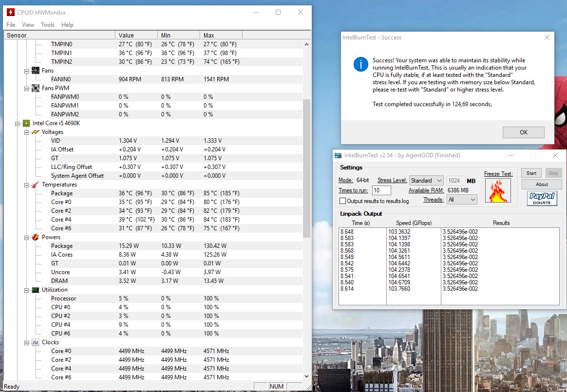Open the Tools menu in HWMonitor
Image resolution: width=567 pixels, height=392 pixels.
(x=48, y=24)
